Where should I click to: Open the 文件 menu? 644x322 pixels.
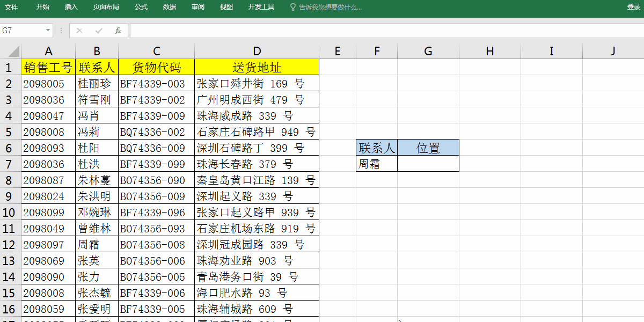(12, 8)
